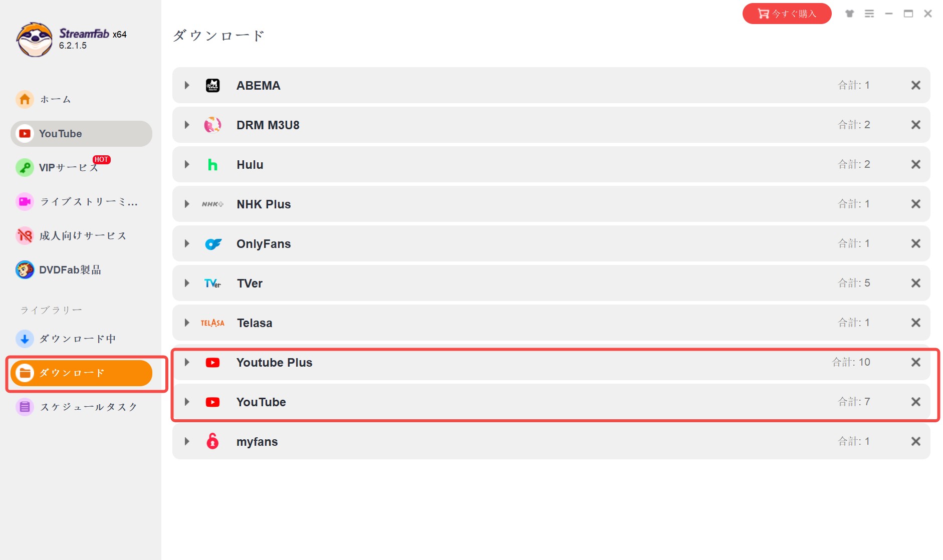Click the Youtube Plus group title

coord(274,363)
